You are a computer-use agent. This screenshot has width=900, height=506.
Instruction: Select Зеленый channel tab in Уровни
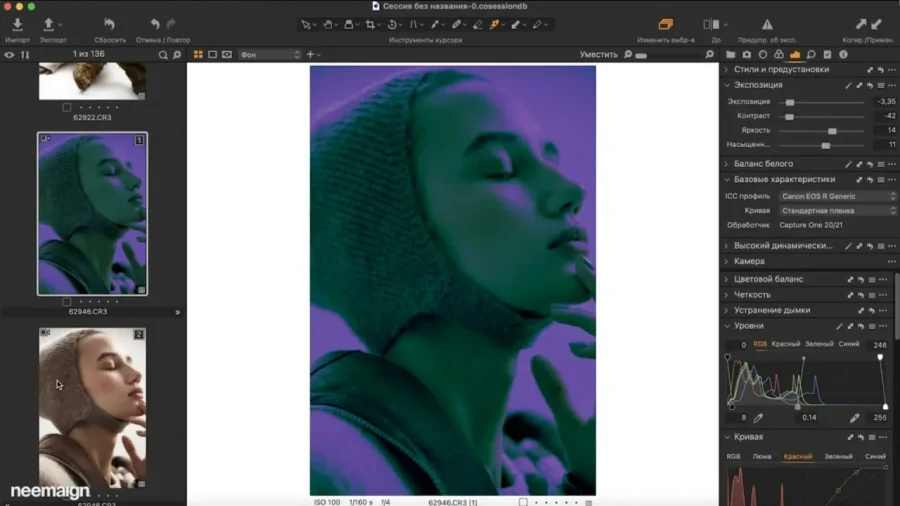[x=819, y=344]
